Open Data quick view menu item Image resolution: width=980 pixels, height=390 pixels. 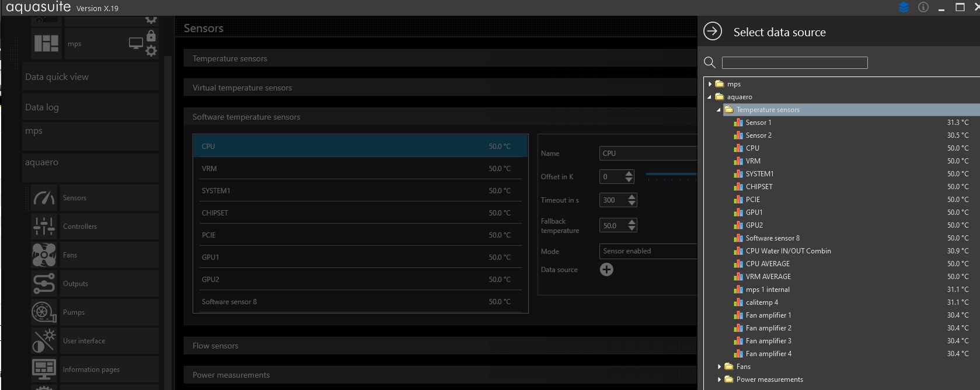tap(90, 77)
